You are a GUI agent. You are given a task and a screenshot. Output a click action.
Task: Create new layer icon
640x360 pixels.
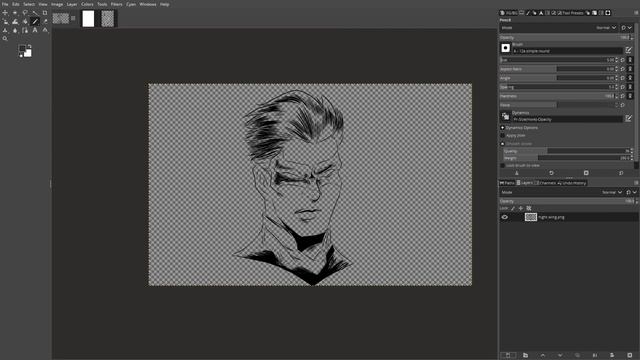[508, 356]
